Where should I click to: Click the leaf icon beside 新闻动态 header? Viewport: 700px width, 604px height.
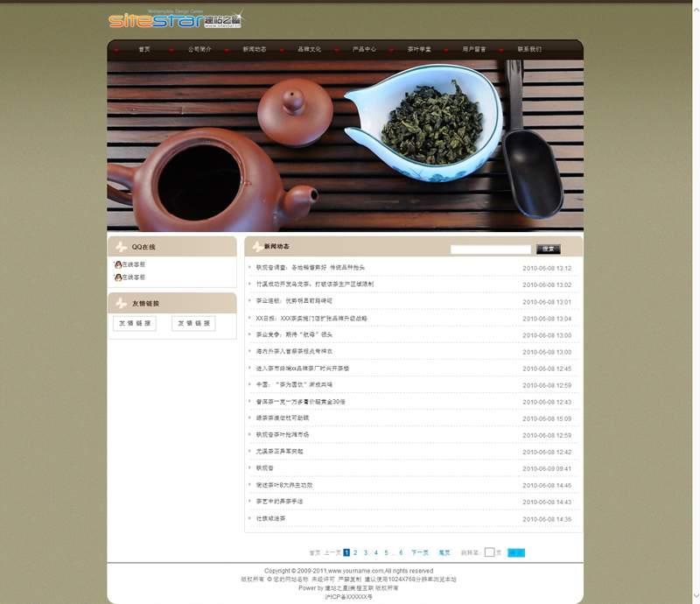point(256,247)
